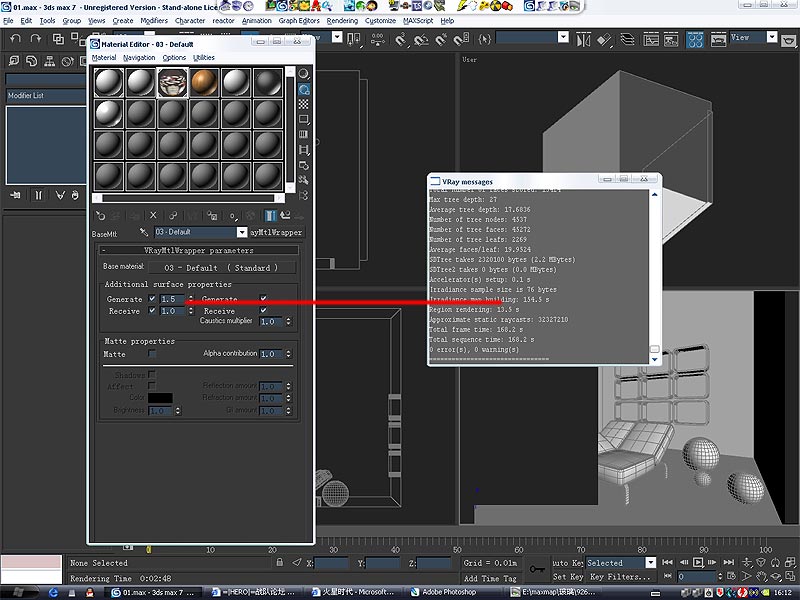Open the View render type dropdown
Screen dimensions: 800x600
772,37
